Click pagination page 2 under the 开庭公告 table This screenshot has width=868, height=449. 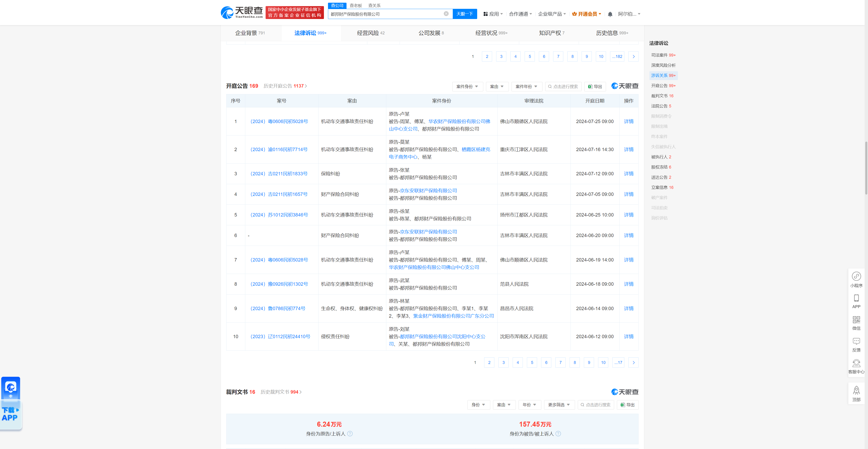(489, 362)
